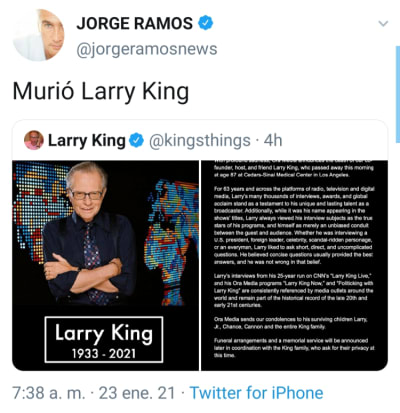The image size is (400, 413).
Task: Open the statement text image
Action: pyautogui.click(x=294, y=265)
